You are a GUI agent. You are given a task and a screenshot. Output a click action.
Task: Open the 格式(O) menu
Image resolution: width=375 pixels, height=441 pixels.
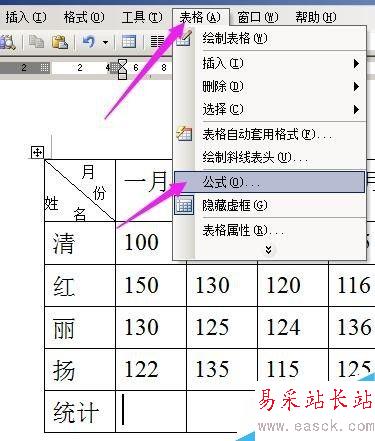coord(84,17)
